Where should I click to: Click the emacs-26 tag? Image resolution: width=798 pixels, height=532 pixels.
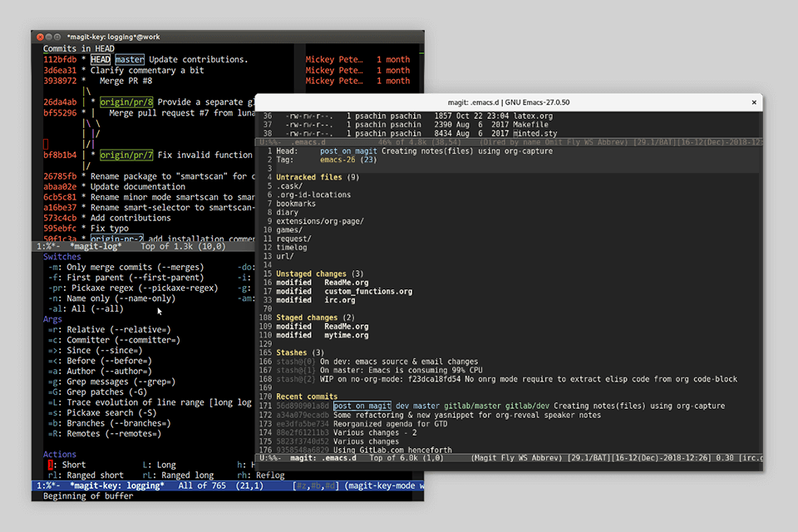(x=337, y=160)
